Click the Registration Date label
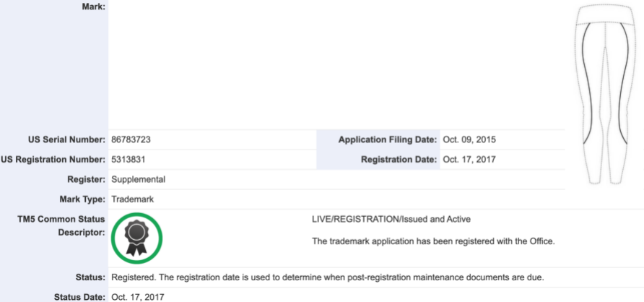This screenshot has width=644, height=302. click(x=399, y=160)
